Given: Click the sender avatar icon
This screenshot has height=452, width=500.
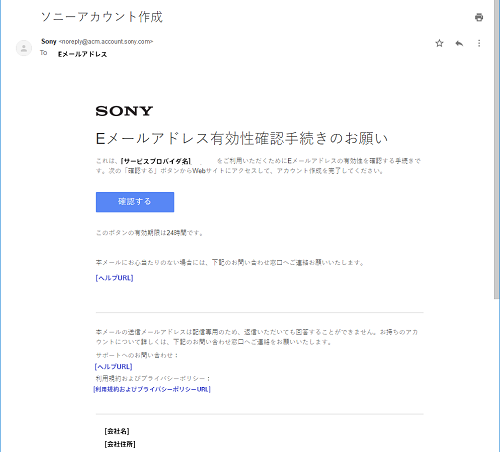Looking at the screenshot, I should pos(24,48).
